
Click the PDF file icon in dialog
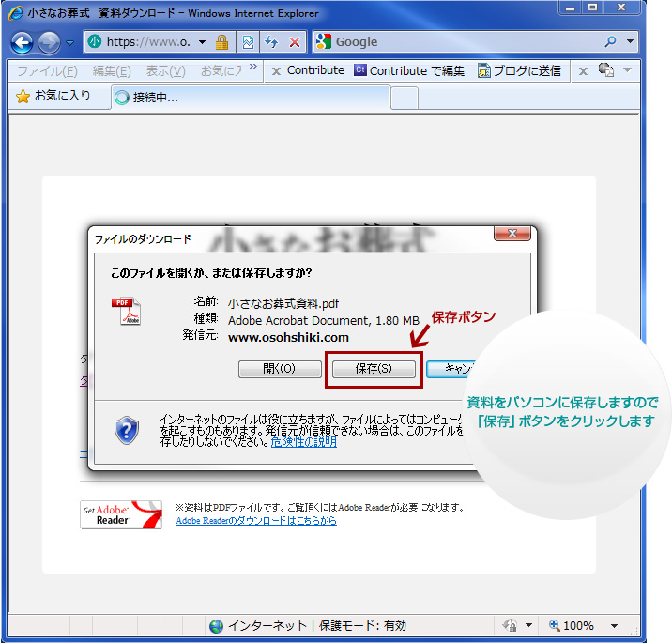[126, 312]
